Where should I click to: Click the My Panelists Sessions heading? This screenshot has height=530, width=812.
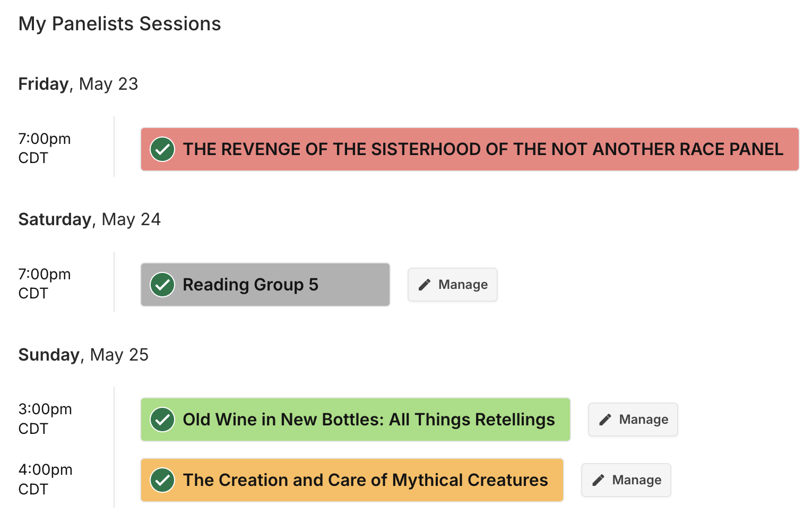point(119,24)
